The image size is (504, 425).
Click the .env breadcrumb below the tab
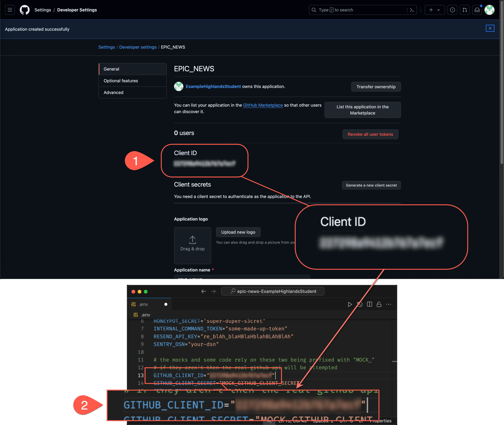(142, 315)
